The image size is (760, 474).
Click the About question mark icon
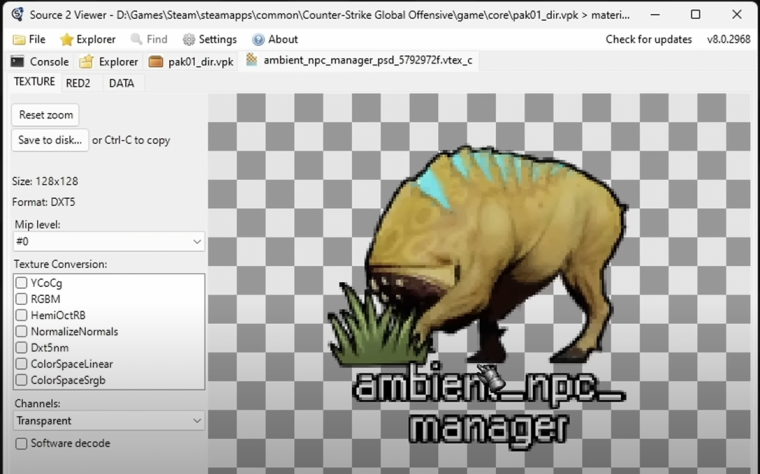tap(258, 40)
